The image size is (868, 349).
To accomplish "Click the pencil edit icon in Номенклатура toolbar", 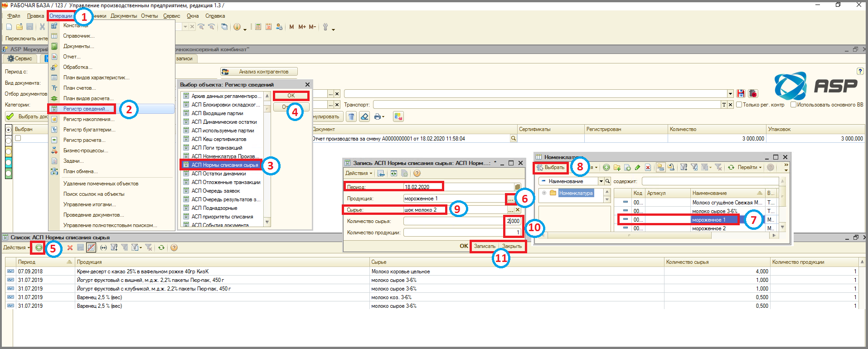I will 637,167.
